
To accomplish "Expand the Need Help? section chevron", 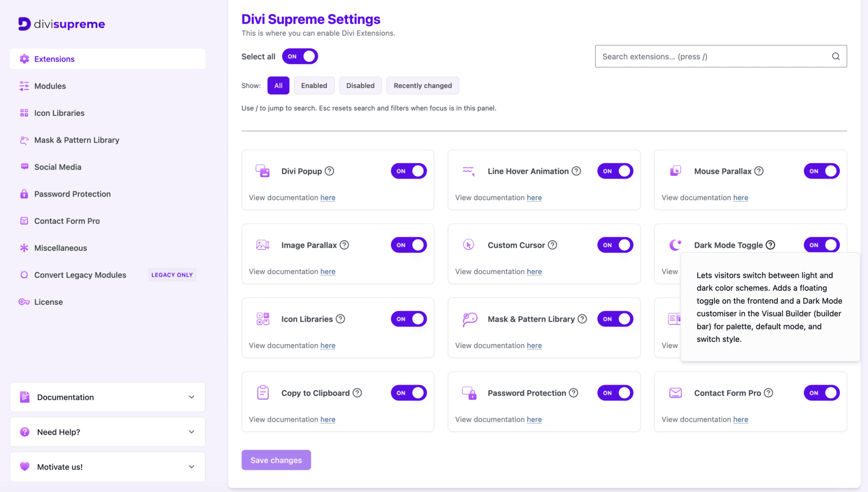I will pyautogui.click(x=192, y=432).
